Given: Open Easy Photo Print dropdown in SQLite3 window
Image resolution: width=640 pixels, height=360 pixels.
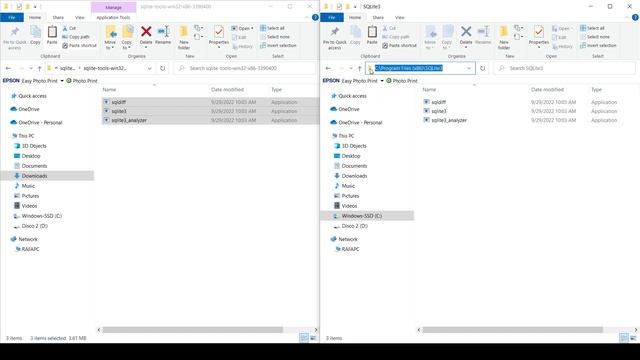Looking at the screenshot, I should click(x=382, y=81).
